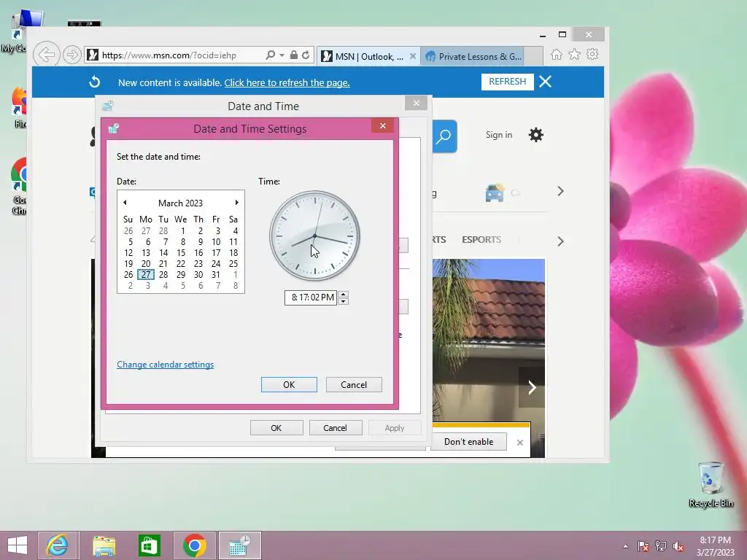Select March 15 in the calendar
The image size is (747, 560).
coord(181,253)
